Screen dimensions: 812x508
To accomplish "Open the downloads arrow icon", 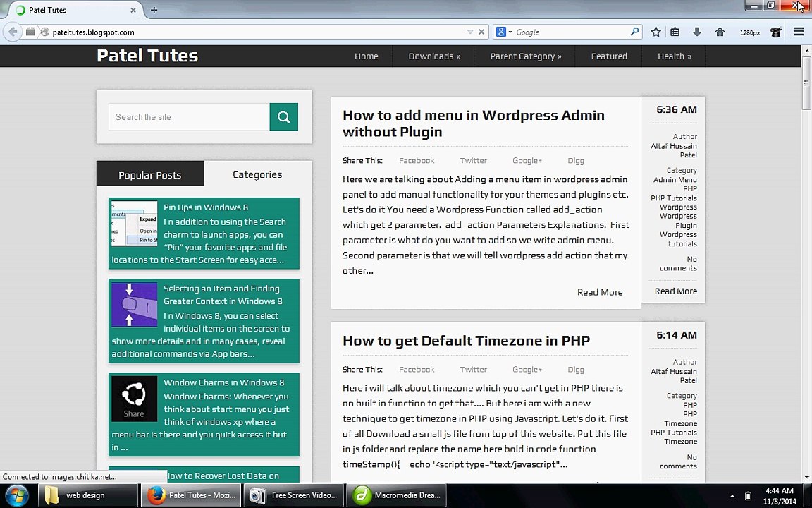I will click(x=697, y=32).
